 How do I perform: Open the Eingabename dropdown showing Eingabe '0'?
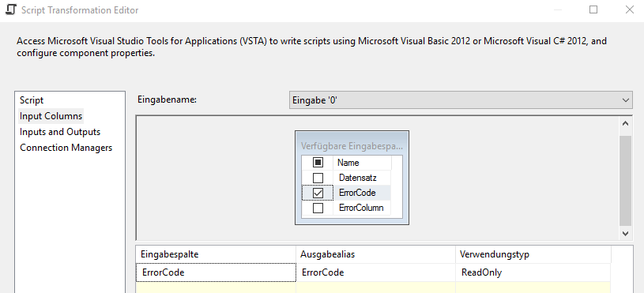[x=461, y=100]
